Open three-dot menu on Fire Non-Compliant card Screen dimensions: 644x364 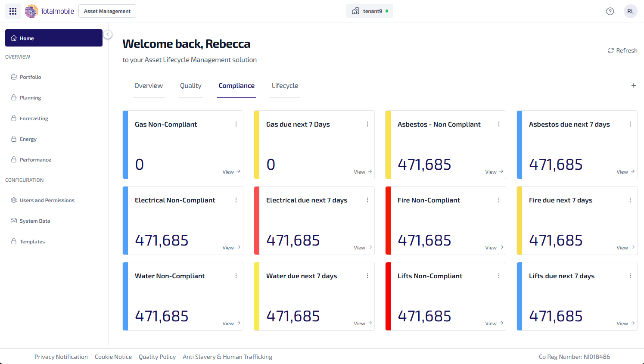tap(499, 200)
